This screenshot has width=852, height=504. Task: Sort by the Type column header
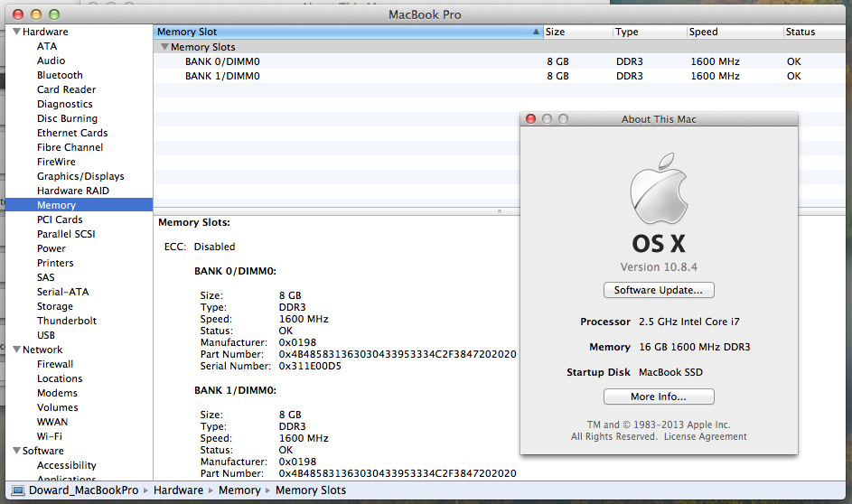tap(650, 32)
